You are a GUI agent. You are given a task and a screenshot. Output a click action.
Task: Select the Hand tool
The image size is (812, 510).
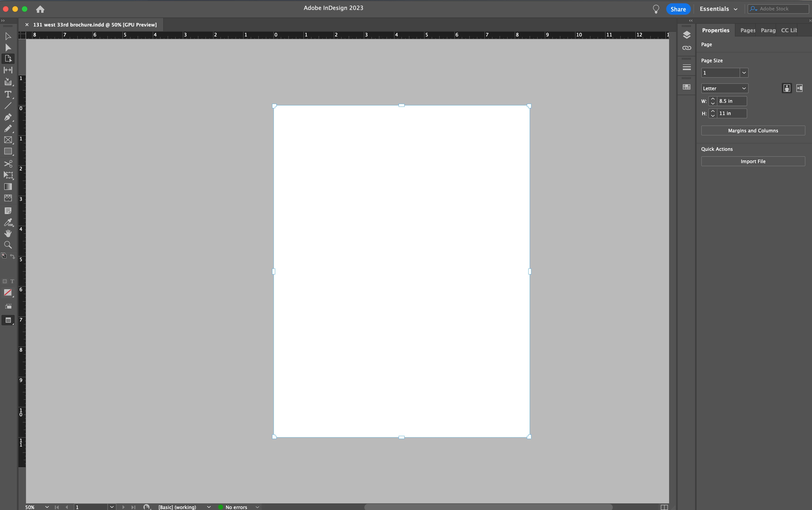[x=8, y=233]
